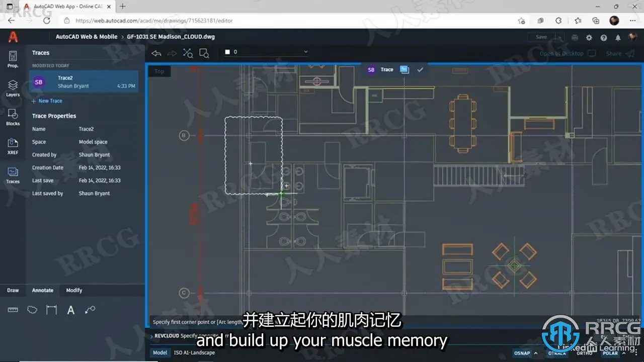The width and height of the screenshot is (644, 362).
Task: Open the status bar more options menu
Action: click(x=635, y=353)
